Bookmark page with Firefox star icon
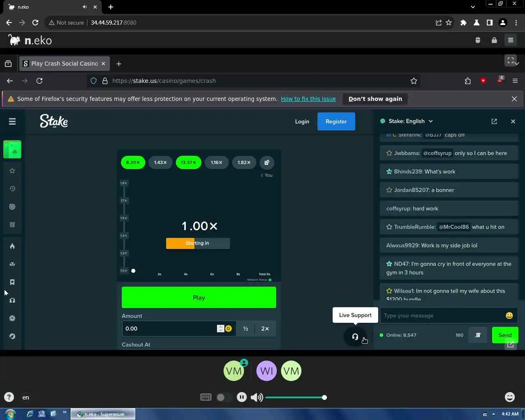The width and height of the screenshot is (525, 420). pyautogui.click(x=414, y=81)
